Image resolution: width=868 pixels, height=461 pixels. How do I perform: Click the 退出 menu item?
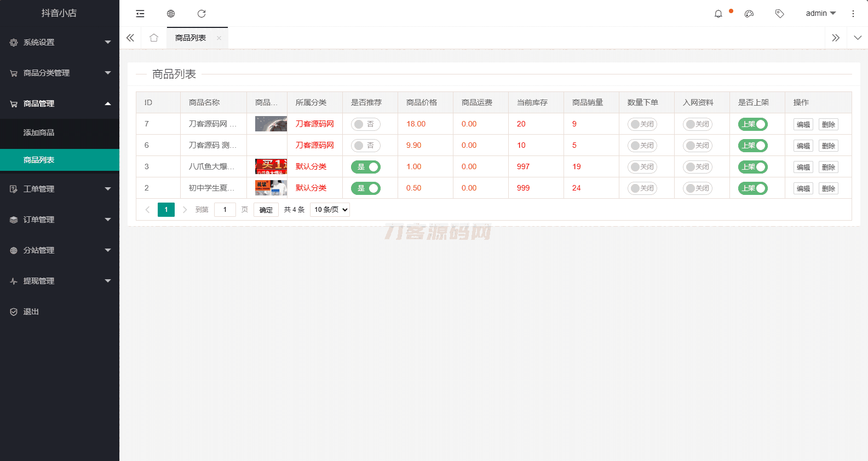(60, 312)
